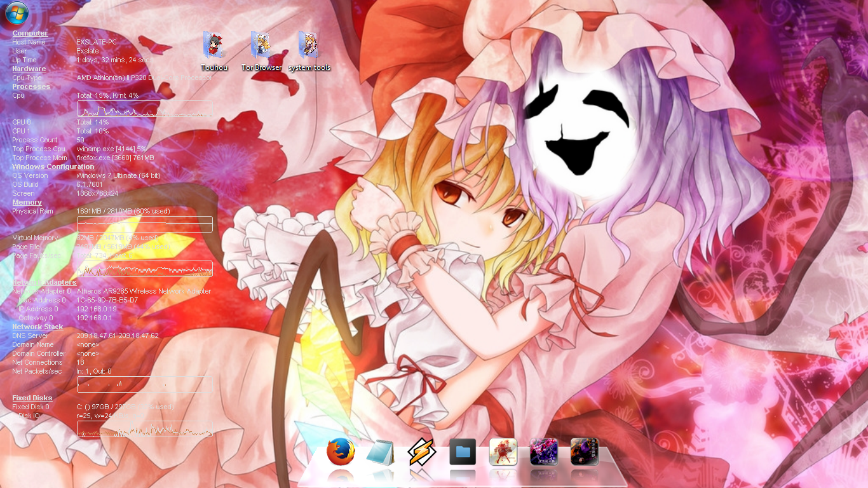
Task: Select the Fixed Disks heading
Action: [x=32, y=398]
